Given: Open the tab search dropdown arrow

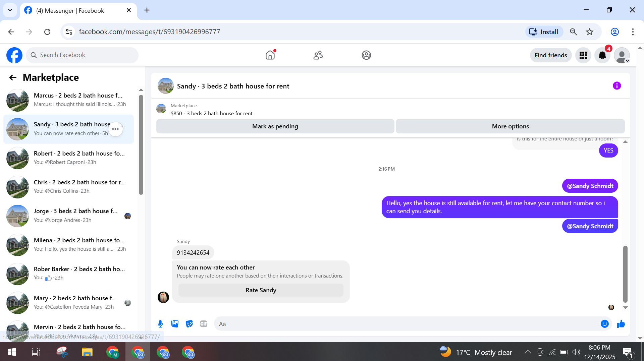Looking at the screenshot, I should pos(10,10).
